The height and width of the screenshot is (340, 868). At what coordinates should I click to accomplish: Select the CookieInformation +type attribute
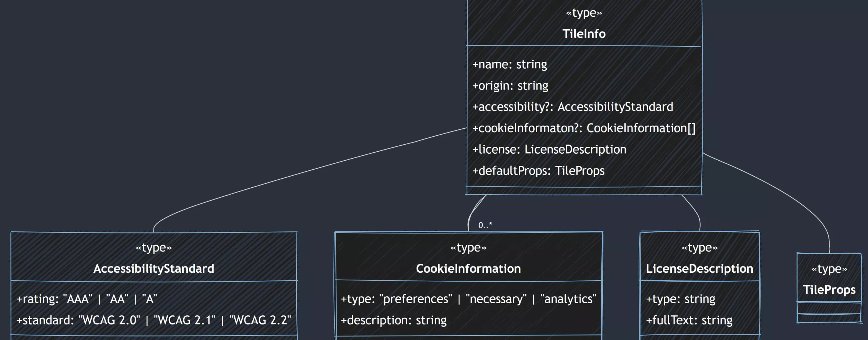(x=468, y=299)
